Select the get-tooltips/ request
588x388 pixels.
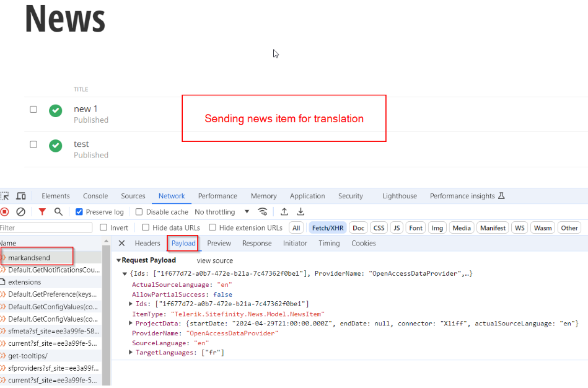click(51, 356)
